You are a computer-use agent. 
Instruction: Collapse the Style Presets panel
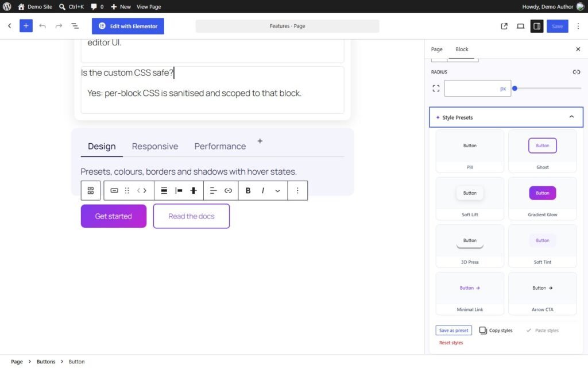(x=506, y=117)
